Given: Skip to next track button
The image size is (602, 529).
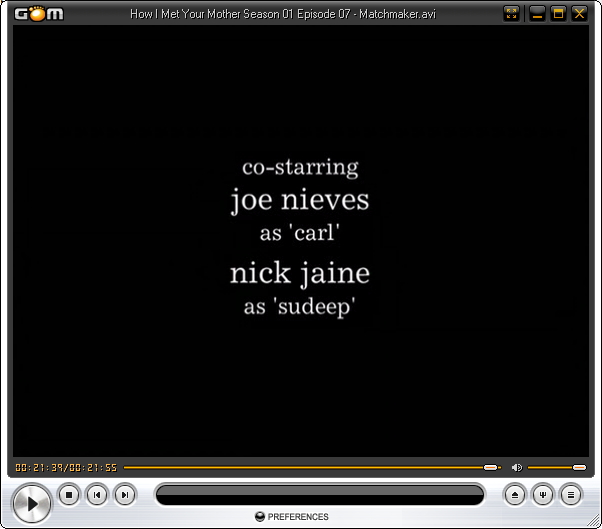Looking at the screenshot, I should (125, 495).
